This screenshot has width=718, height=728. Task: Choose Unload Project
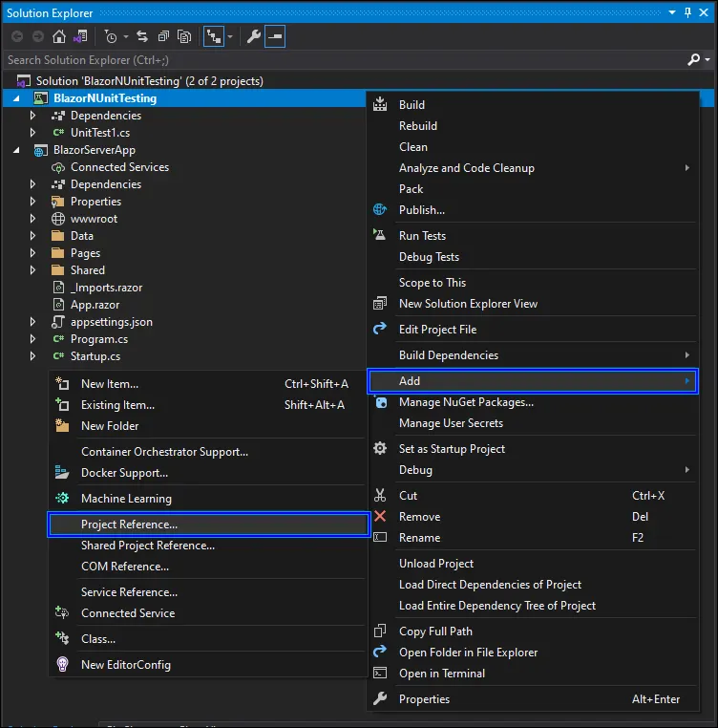533,564
